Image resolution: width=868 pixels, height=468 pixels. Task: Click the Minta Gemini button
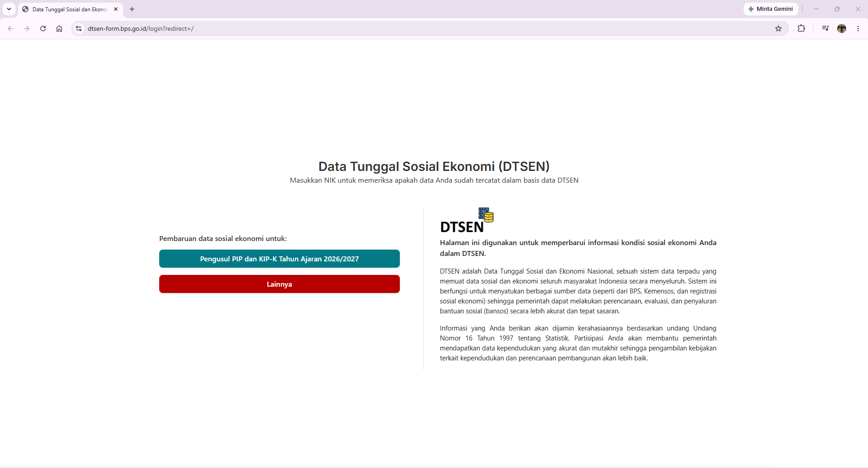coord(771,9)
